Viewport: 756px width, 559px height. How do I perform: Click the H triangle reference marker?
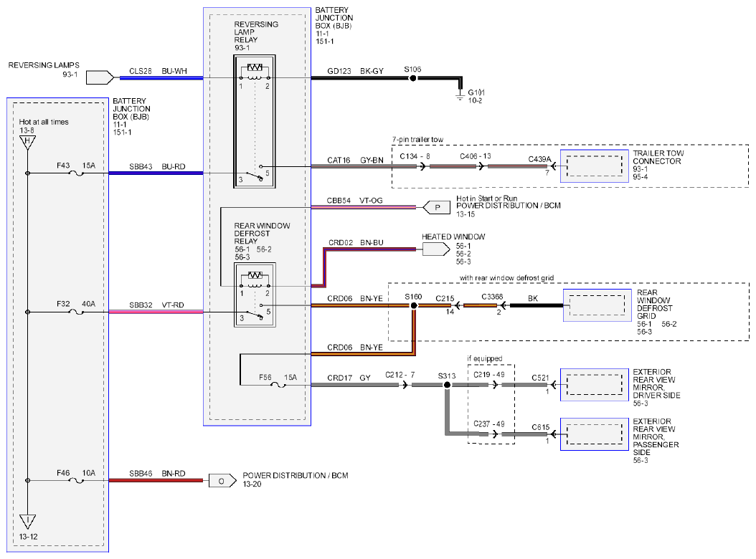pos(27,142)
